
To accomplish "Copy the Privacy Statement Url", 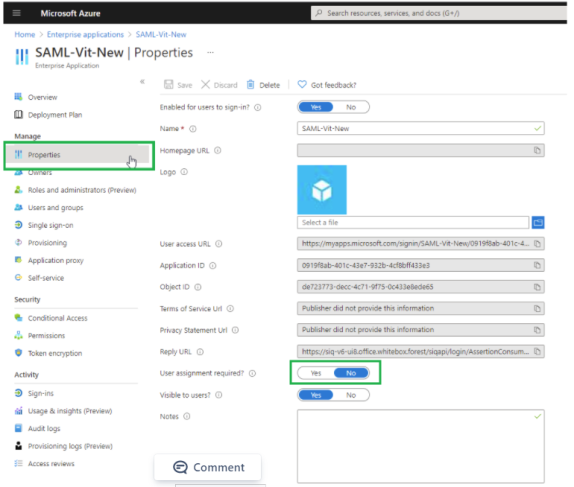I will click(x=537, y=330).
